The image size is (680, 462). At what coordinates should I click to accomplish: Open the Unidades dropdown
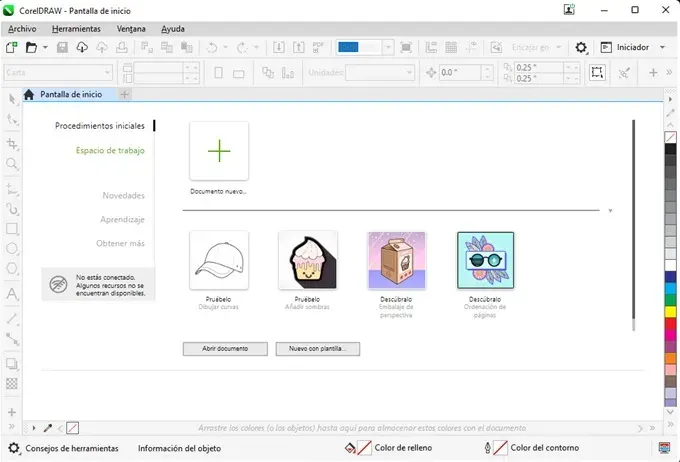(x=409, y=72)
